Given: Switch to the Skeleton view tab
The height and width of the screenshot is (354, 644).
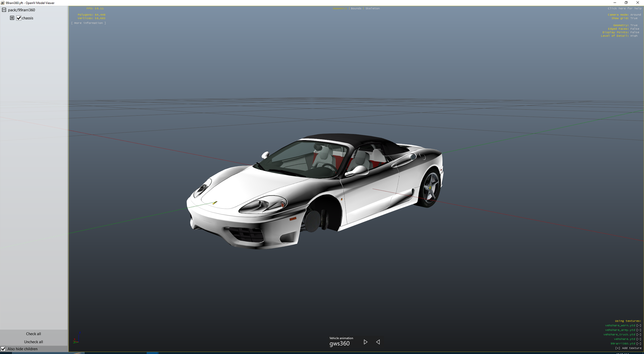Looking at the screenshot, I should point(372,8).
